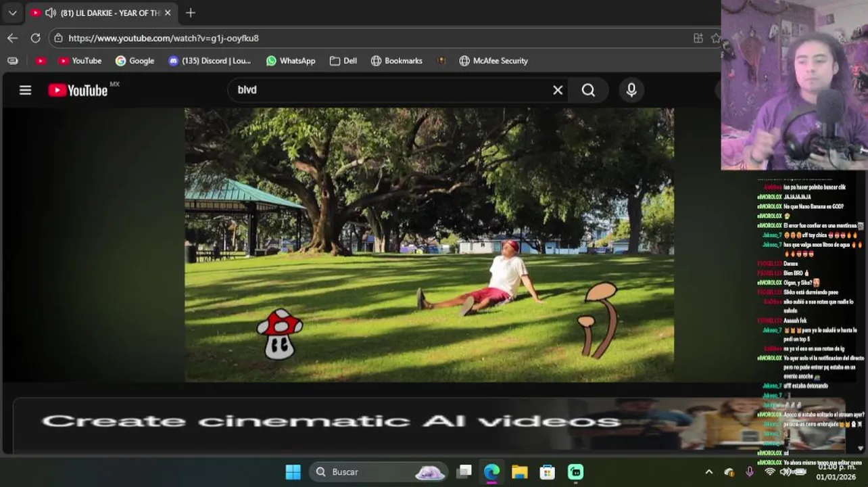Open the tab search dropdown arrow

[12, 13]
